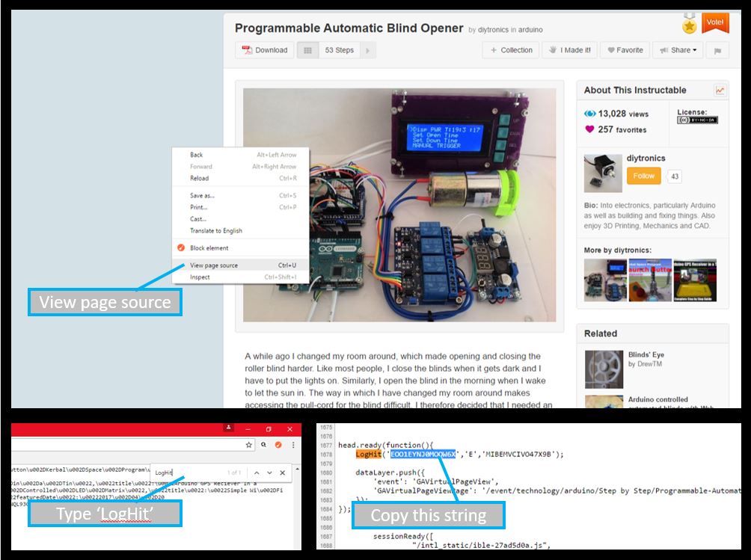Click the orange ad blocker extension icon
The width and height of the screenshot is (751, 560).
pos(278,445)
